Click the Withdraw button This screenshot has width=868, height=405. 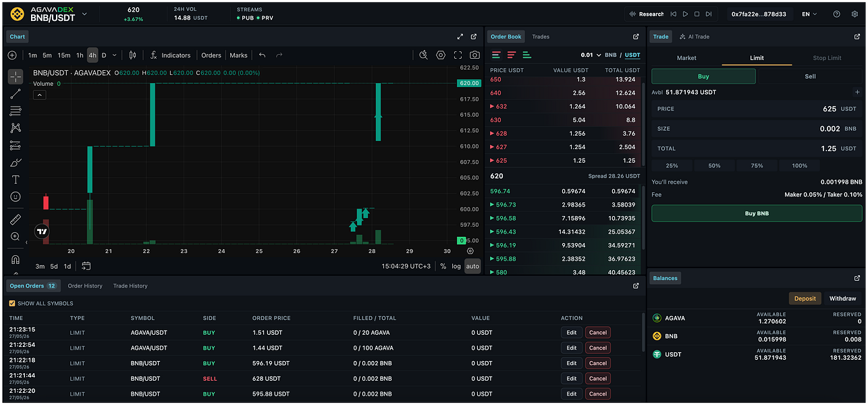click(x=842, y=298)
